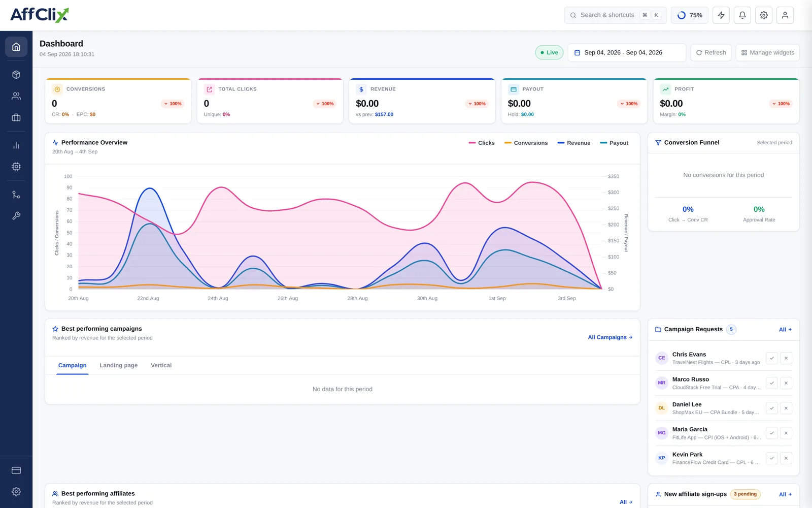Screen dimensions: 812x508
Task: Click the Payout stat card
Action: 574,101
